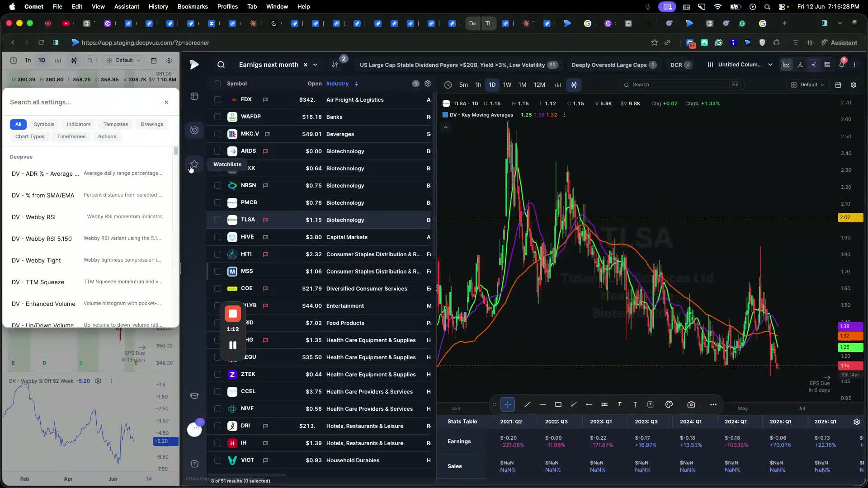The height and width of the screenshot is (488, 868).
Task: Select the rectangle drawing tool
Action: [558, 404]
